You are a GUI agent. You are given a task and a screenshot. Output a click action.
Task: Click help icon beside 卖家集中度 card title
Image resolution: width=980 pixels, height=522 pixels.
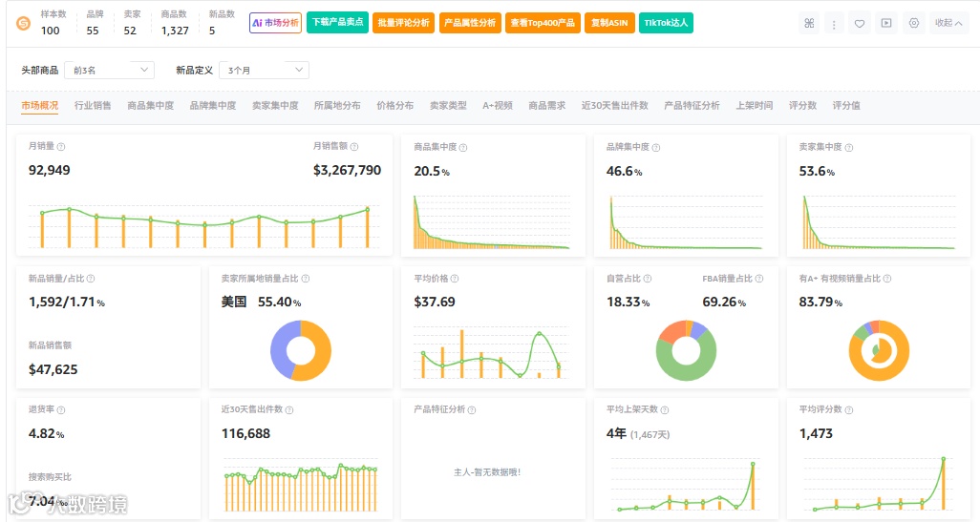(x=849, y=147)
